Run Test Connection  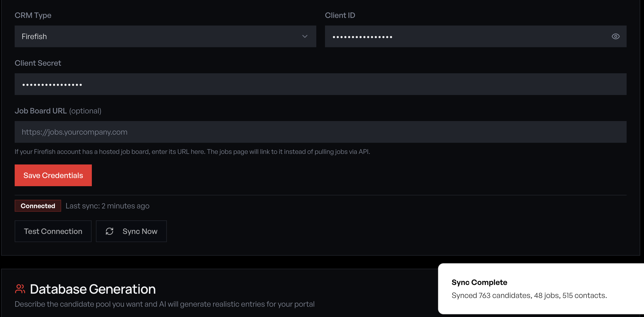point(53,231)
